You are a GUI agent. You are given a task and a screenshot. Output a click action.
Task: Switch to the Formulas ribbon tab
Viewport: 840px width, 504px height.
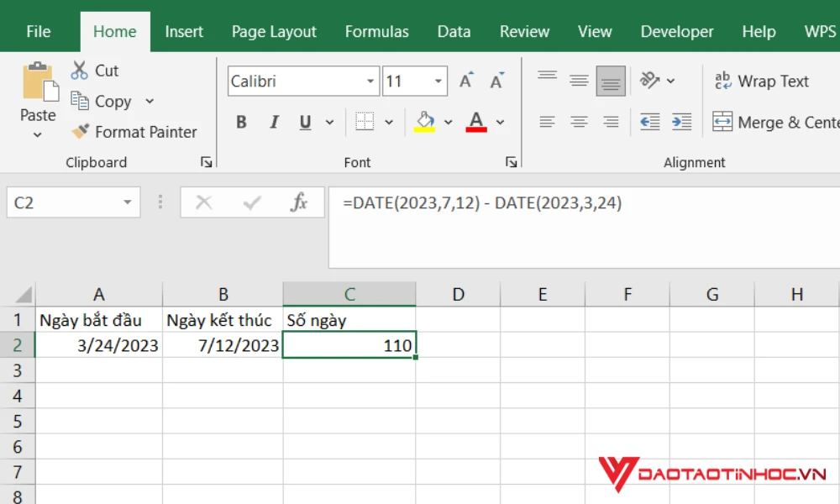click(376, 31)
